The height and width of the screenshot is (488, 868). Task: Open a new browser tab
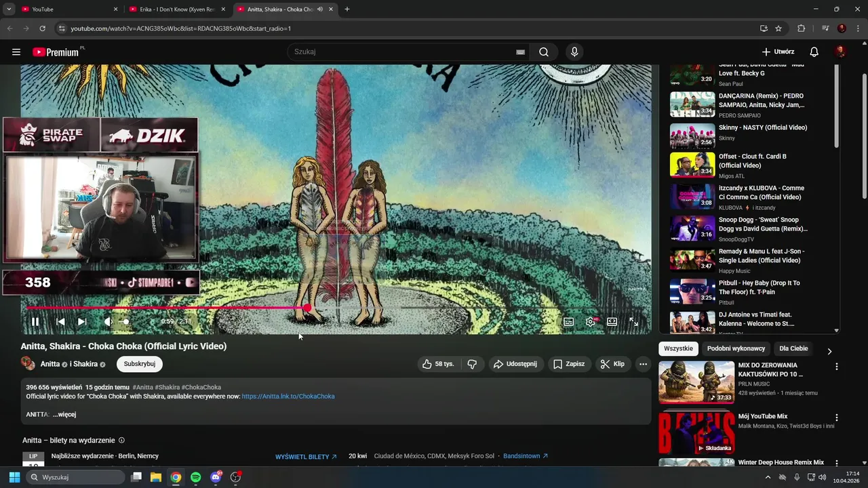click(347, 9)
